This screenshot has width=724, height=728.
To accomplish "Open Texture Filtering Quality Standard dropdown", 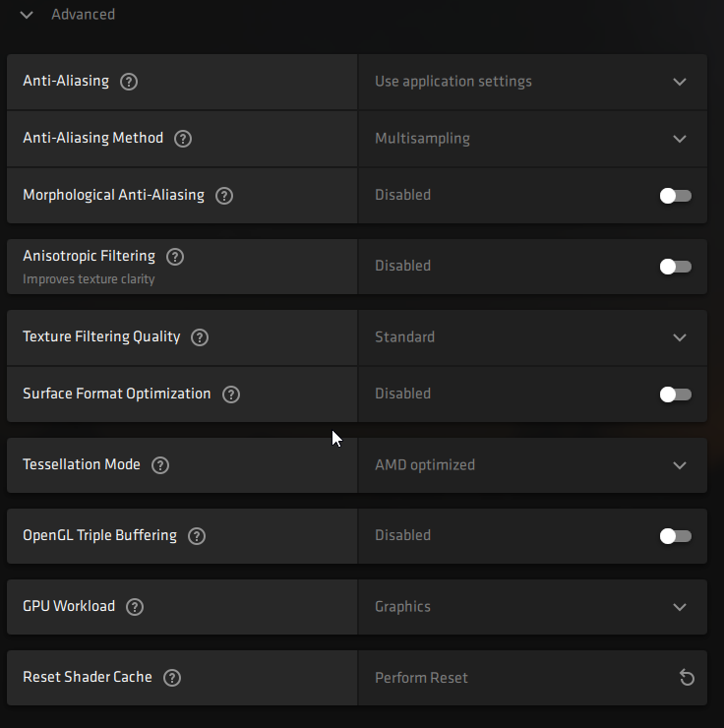I will tap(531, 337).
